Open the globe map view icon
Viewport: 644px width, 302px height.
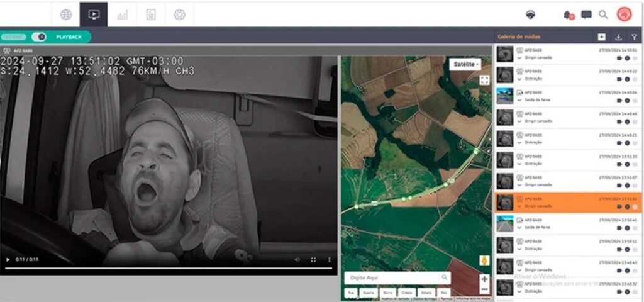click(66, 14)
